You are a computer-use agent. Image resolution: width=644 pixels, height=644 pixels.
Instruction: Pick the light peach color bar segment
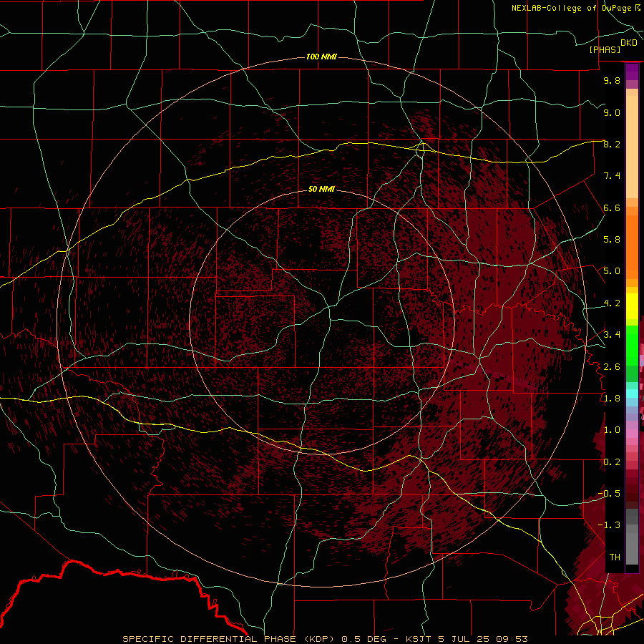[x=632, y=147]
